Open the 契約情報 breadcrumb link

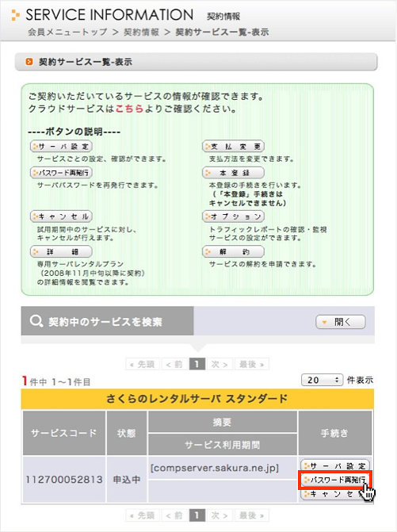tap(141, 33)
